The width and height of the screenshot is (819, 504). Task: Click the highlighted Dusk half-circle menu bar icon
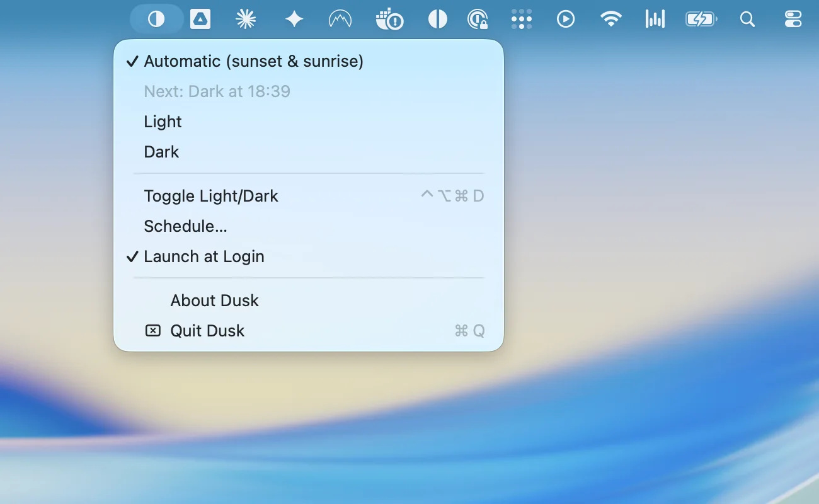point(156,20)
